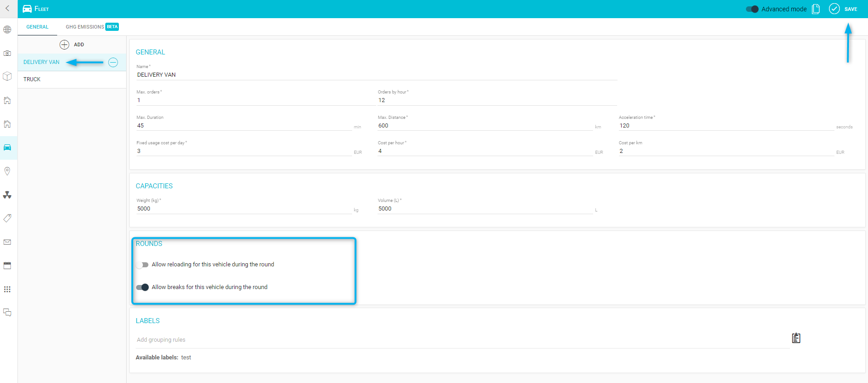868x383 pixels.
Task: Select TRUCK in the vehicle list
Action: click(x=72, y=79)
